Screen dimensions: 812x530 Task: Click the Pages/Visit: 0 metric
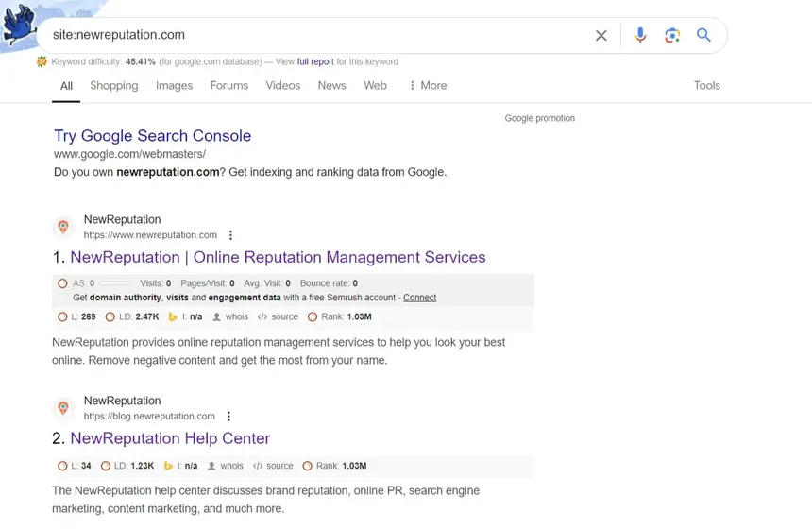pos(208,283)
